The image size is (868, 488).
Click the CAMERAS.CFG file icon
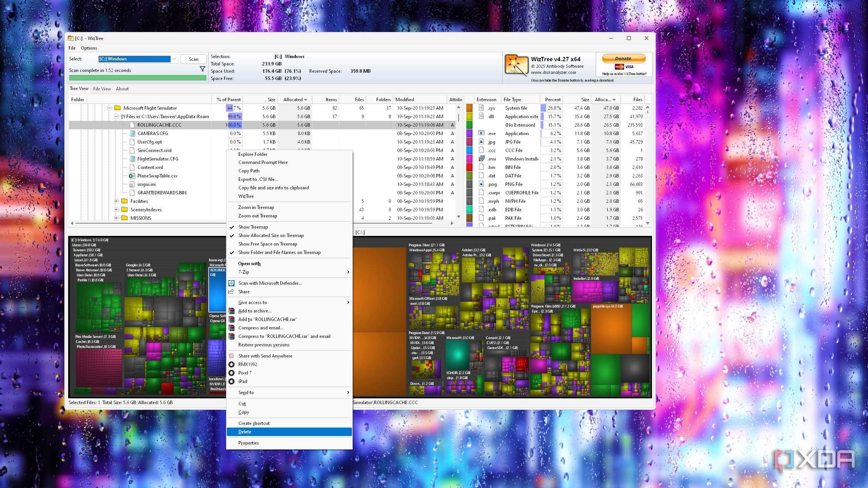[x=132, y=134]
